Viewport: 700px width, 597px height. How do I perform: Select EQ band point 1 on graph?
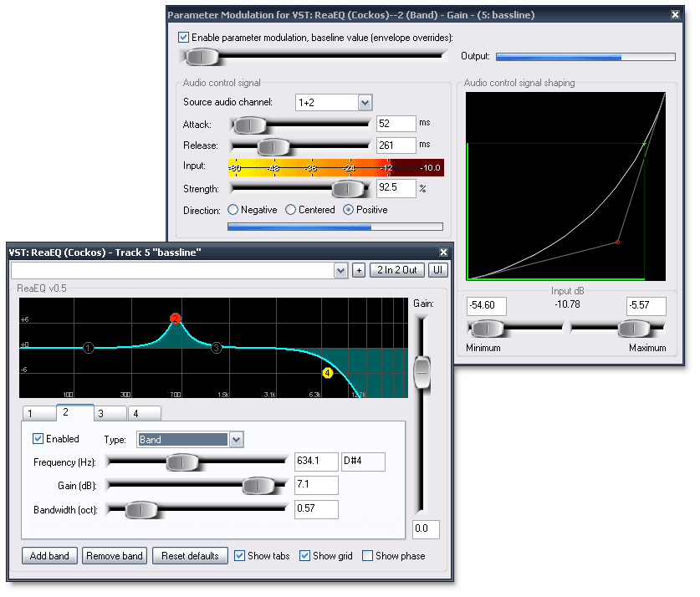tap(89, 348)
